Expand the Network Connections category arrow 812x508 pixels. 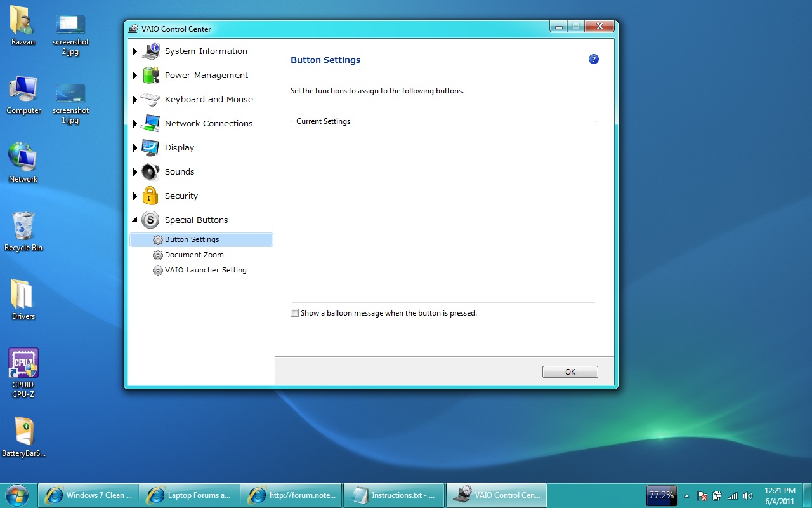pyautogui.click(x=135, y=124)
